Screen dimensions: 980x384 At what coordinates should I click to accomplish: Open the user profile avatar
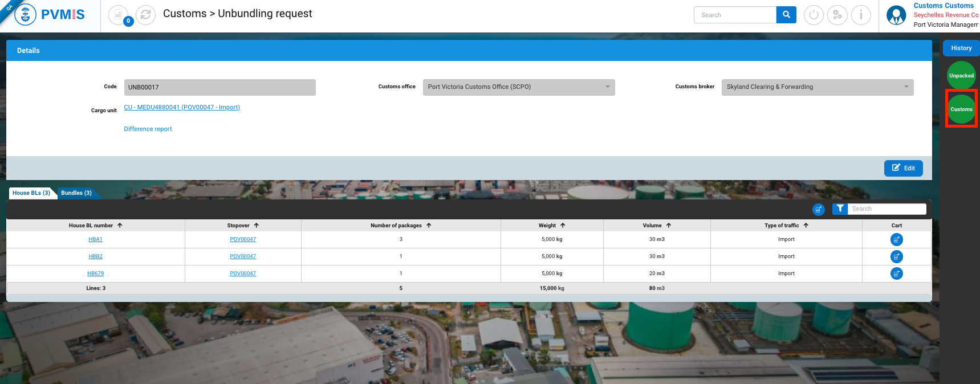click(896, 15)
